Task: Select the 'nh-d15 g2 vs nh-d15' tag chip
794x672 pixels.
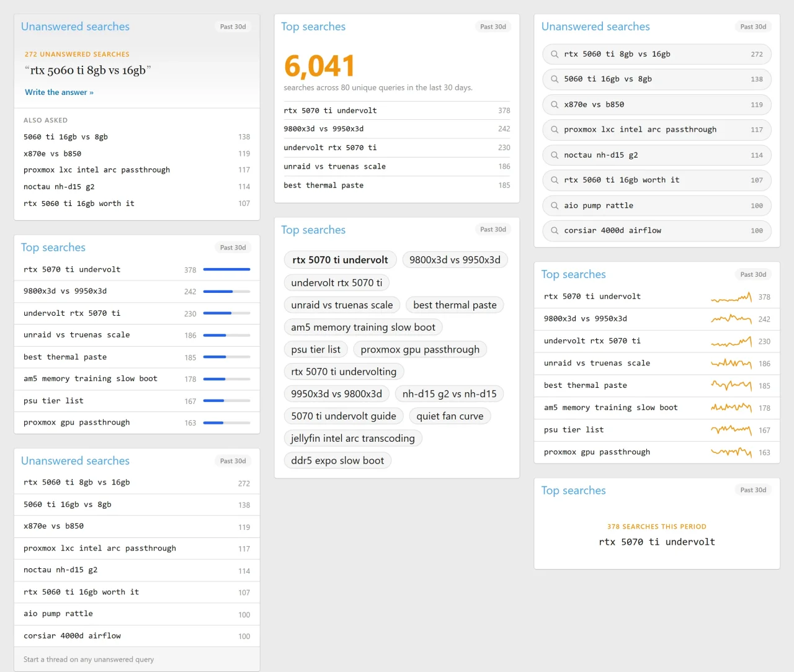Action: [x=449, y=394]
